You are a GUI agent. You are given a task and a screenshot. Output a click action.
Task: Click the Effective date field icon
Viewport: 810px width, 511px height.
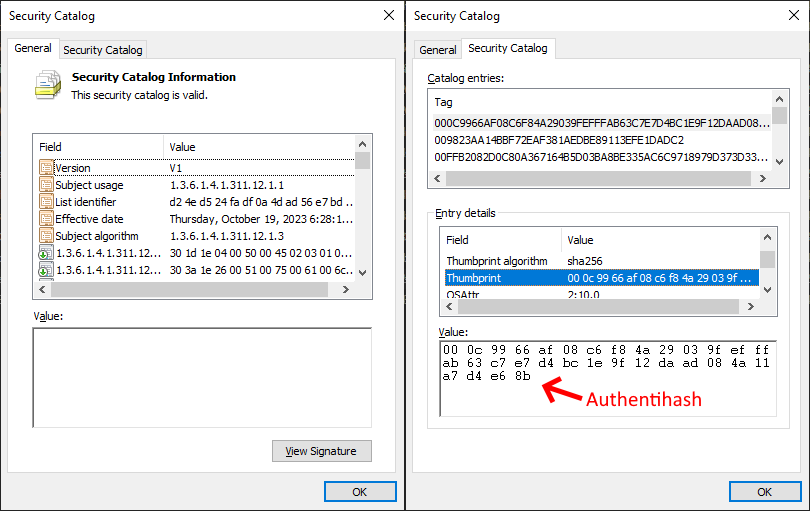[x=46, y=219]
